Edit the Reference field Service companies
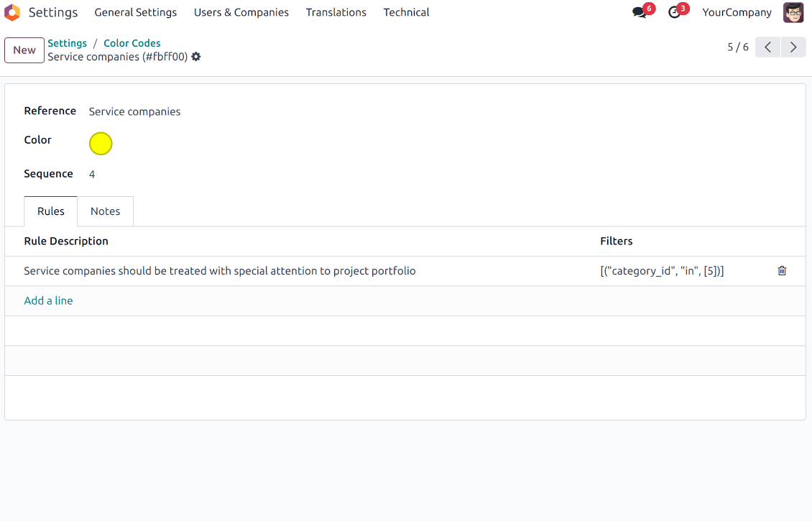The height and width of the screenshot is (521, 812). point(134,111)
